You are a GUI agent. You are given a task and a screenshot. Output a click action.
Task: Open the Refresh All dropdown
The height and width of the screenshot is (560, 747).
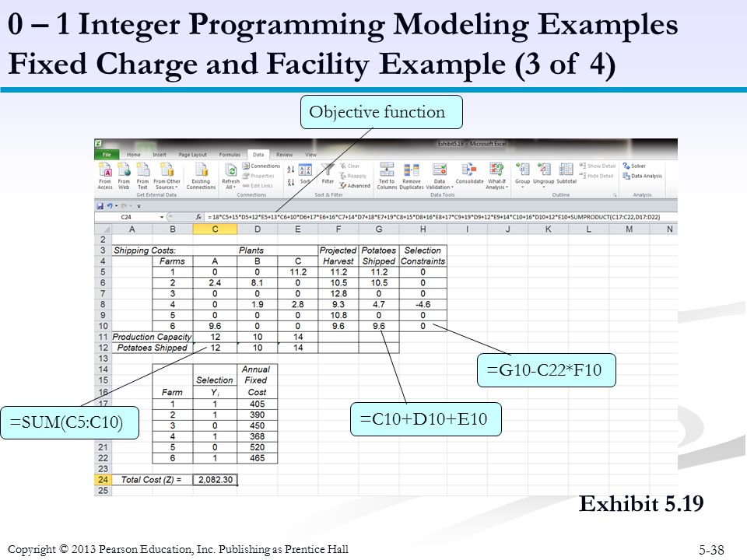(230, 177)
